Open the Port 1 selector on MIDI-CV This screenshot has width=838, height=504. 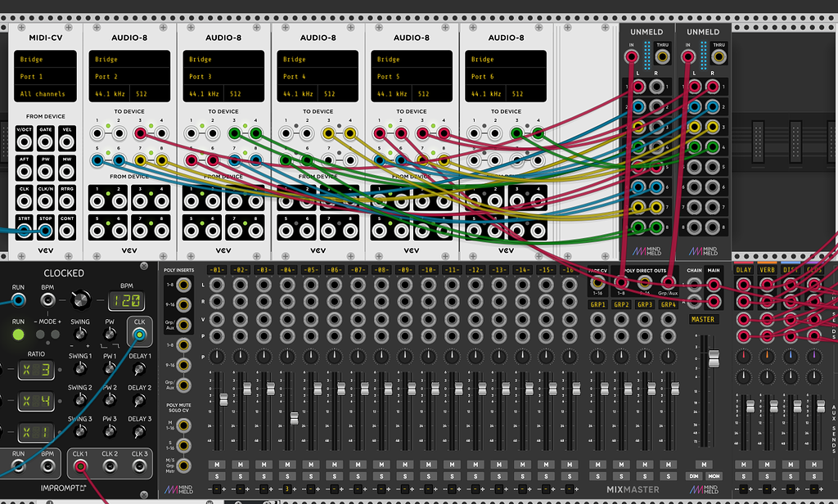(x=45, y=74)
